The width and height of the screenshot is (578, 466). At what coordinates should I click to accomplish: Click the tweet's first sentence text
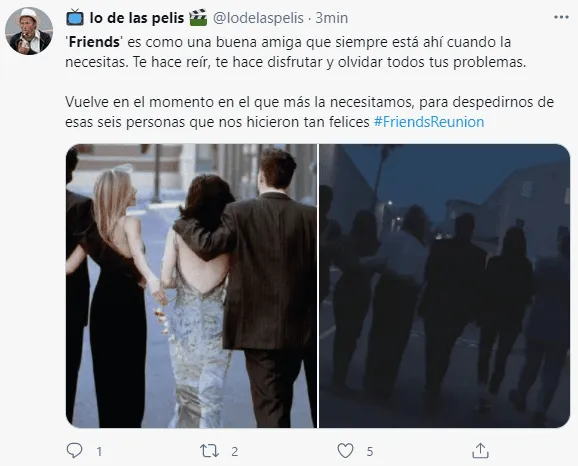(288, 42)
